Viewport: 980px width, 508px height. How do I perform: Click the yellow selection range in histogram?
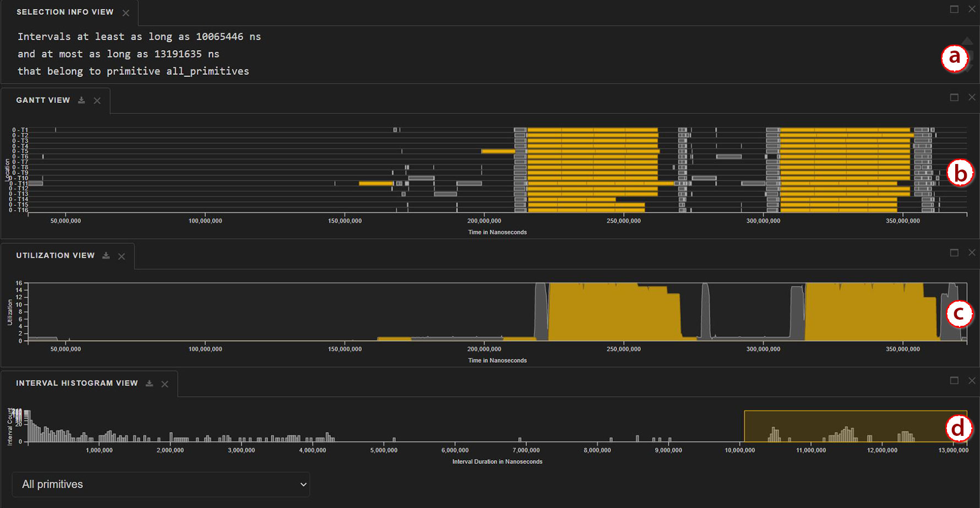[x=855, y=426]
